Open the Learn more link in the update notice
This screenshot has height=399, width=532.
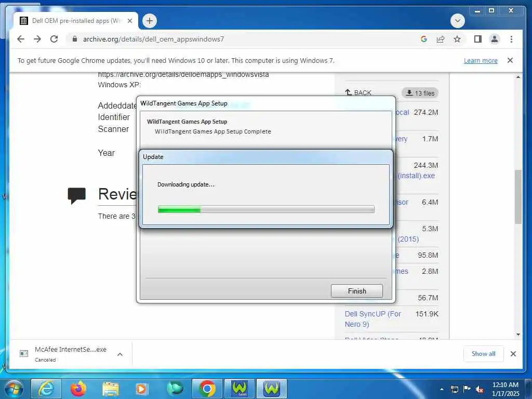[481, 60]
